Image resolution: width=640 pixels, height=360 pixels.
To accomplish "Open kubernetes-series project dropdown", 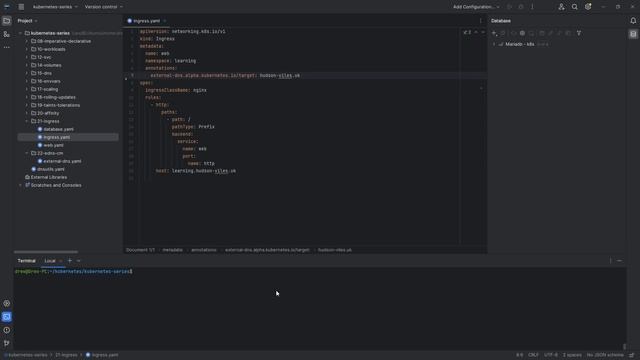I will (55, 7).
